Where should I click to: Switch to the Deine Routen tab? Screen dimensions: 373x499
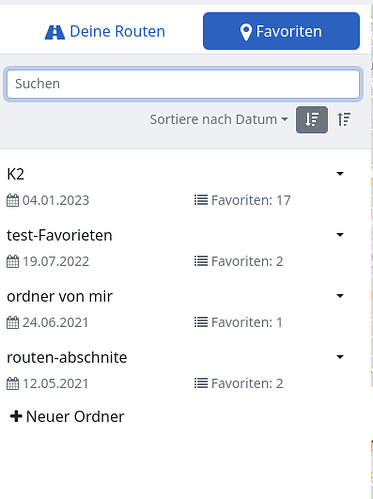[x=105, y=32]
